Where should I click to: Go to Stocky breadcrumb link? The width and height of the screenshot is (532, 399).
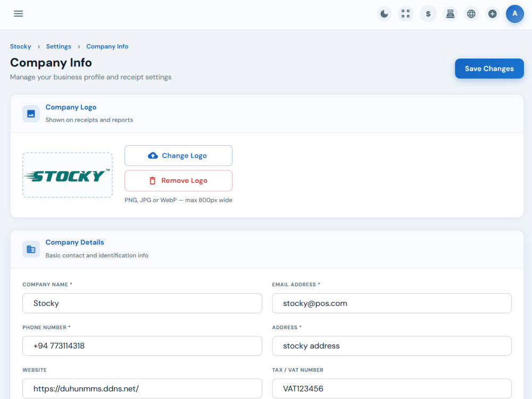tap(20, 46)
